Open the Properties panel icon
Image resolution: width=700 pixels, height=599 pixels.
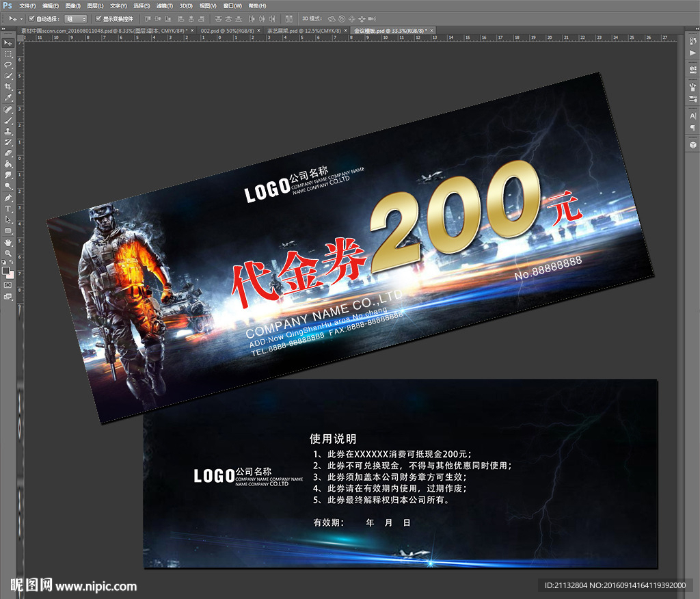(693, 70)
